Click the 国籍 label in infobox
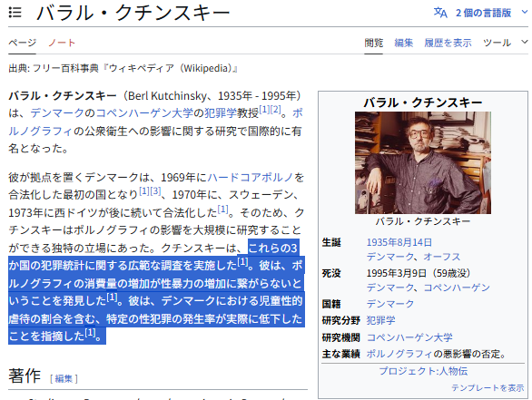Screen dimensions: 532x400 coord(331,304)
